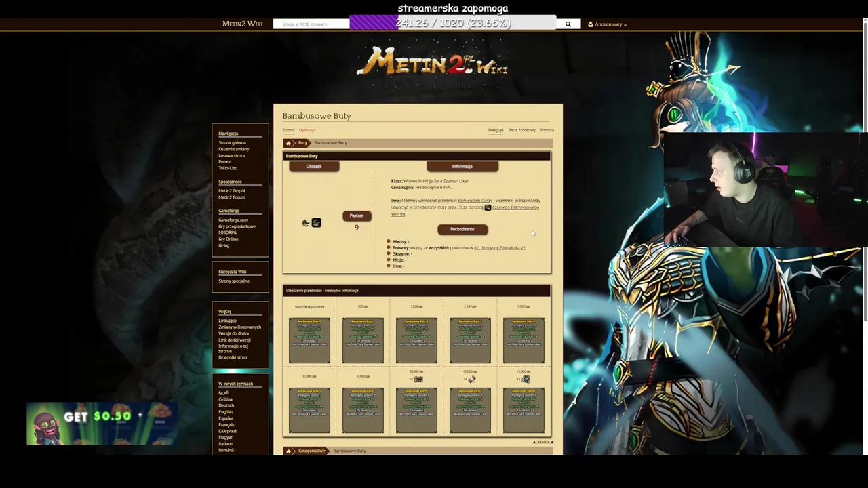Click the dark bamboo boots item icon
The image size is (868, 488).
[316, 222]
